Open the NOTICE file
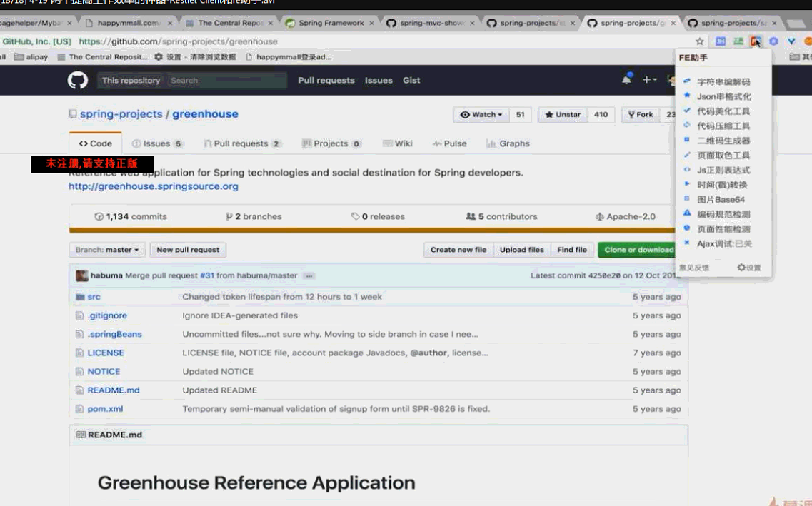812x506 pixels. [x=104, y=372]
